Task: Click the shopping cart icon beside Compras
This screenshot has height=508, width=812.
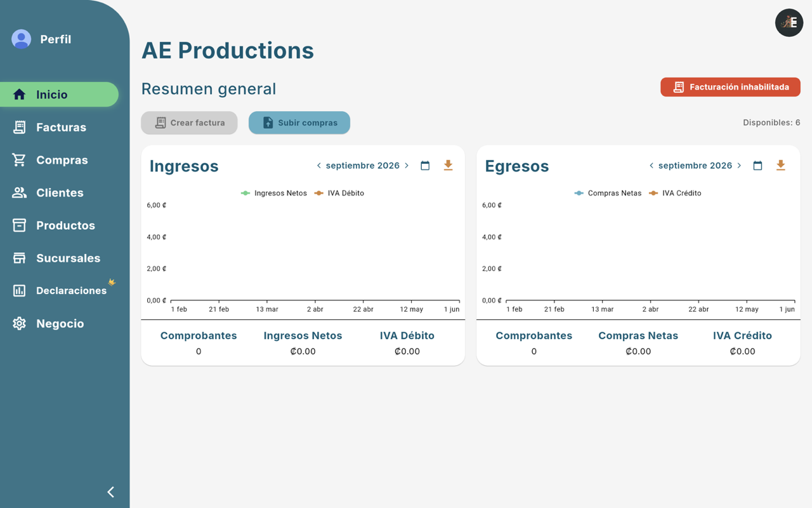Action: 20,160
